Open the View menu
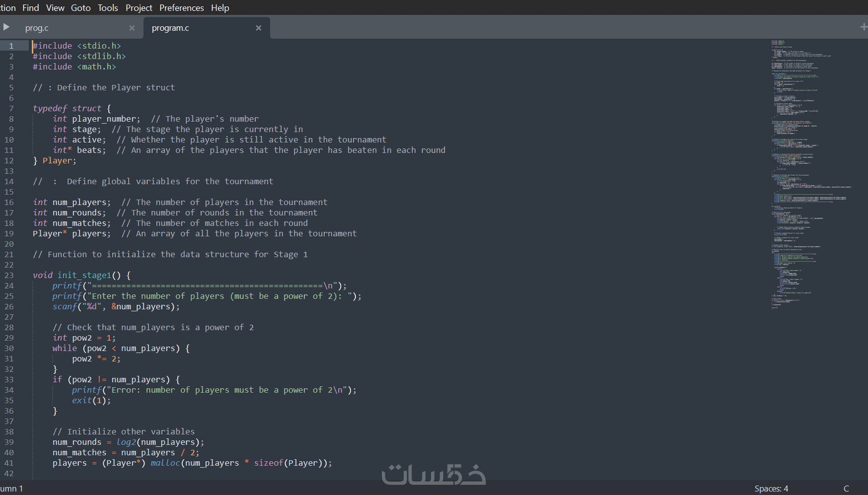The image size is (868, 495). (55, 8)
